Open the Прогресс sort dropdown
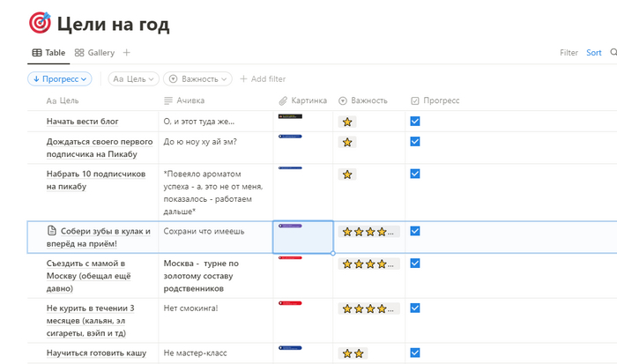 (x=60, y=79)
